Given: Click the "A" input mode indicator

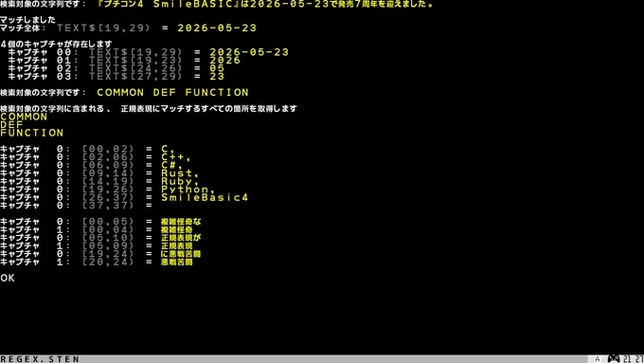Looking at the screenshot, I should click(598, 359).
